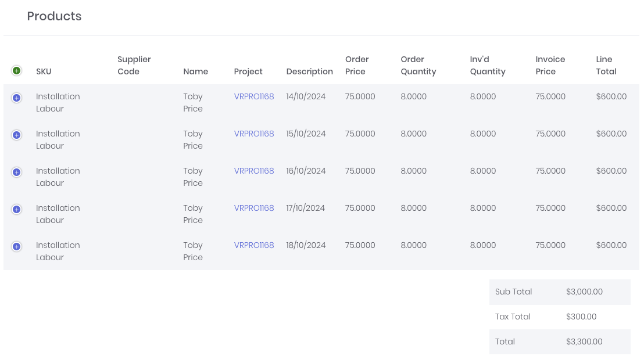Open VRPRO1168 project link for 15/10/2024
Image resolution: width=644 pixels, height=363 pixels.
(254, 134)
